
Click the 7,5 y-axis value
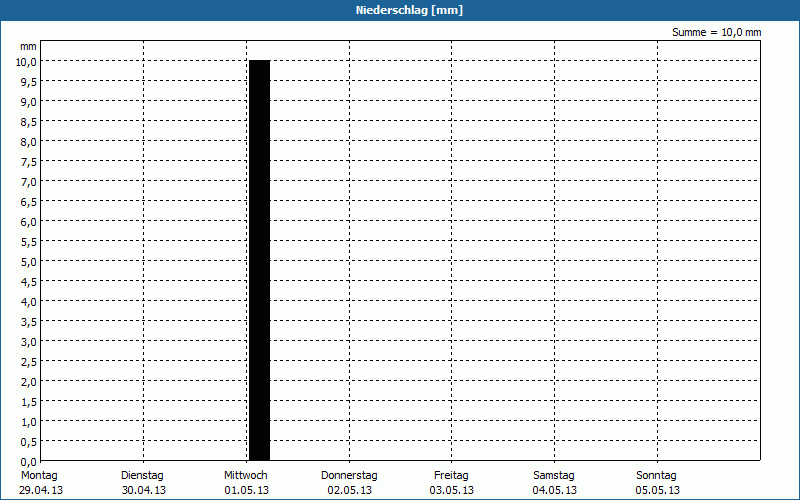pyautogui.click(x=28, y=162)
